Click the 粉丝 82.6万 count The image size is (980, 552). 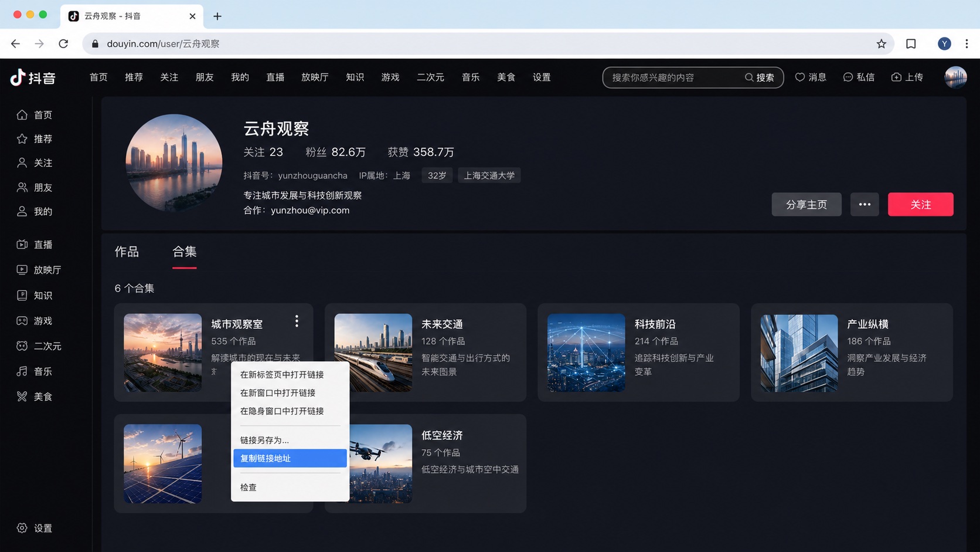click(335, 152)
